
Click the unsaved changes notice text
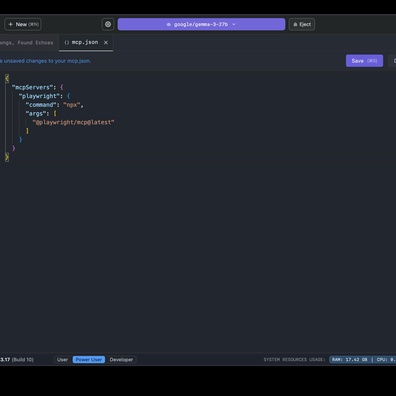coord(45,61)
